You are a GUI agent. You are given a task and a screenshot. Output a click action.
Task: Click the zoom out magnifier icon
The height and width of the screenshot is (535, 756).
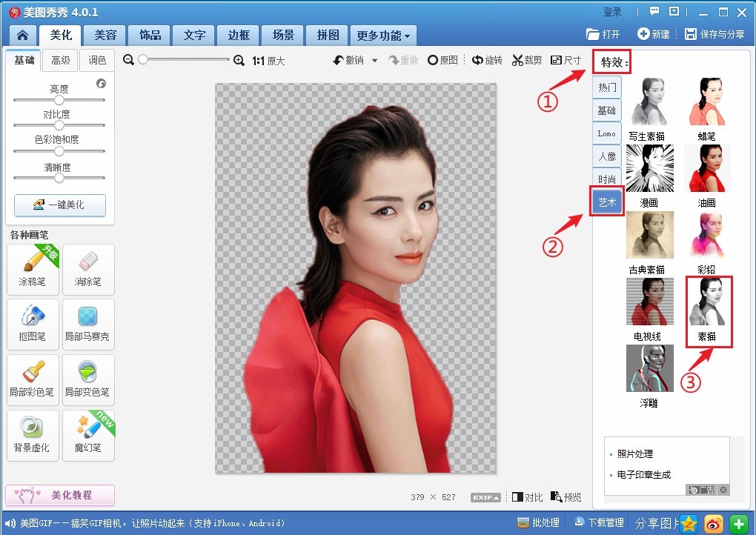[128, 60]
